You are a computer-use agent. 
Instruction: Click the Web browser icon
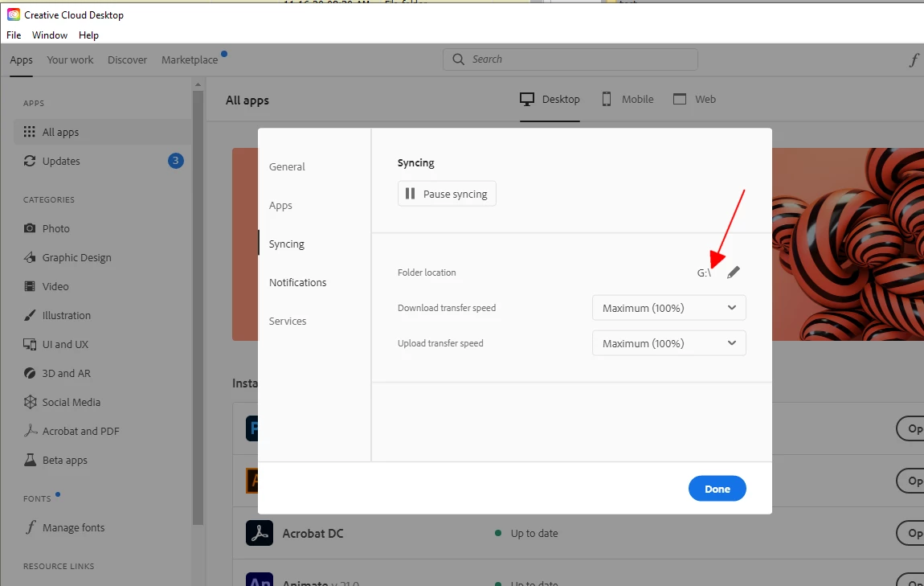680,99
